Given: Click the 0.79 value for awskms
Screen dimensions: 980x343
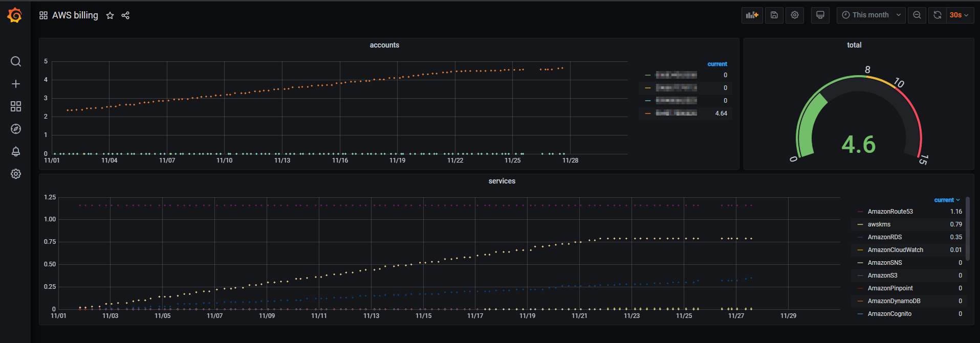Looking at the screenshot, I should pyautogui.click(x=956, y=224).
